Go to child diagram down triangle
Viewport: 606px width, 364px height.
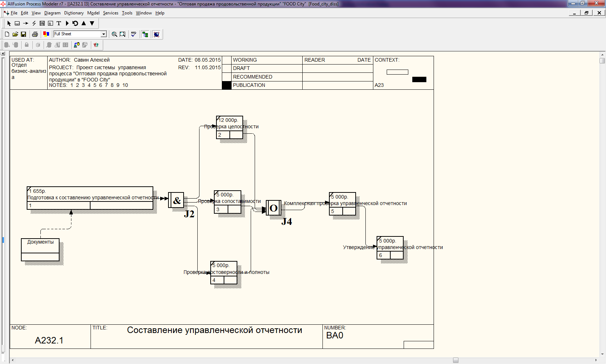92,23
